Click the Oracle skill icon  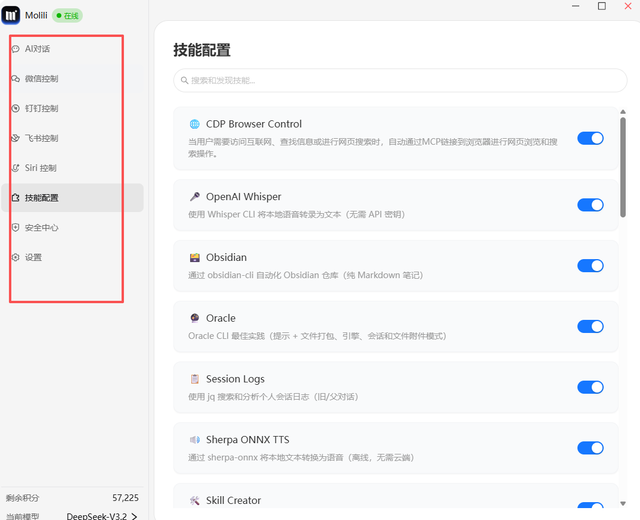(195, 318)
